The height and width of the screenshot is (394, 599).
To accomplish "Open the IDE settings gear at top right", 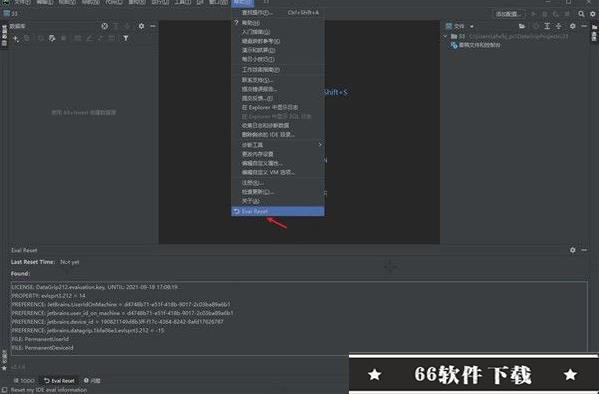I will pos(593,14).
